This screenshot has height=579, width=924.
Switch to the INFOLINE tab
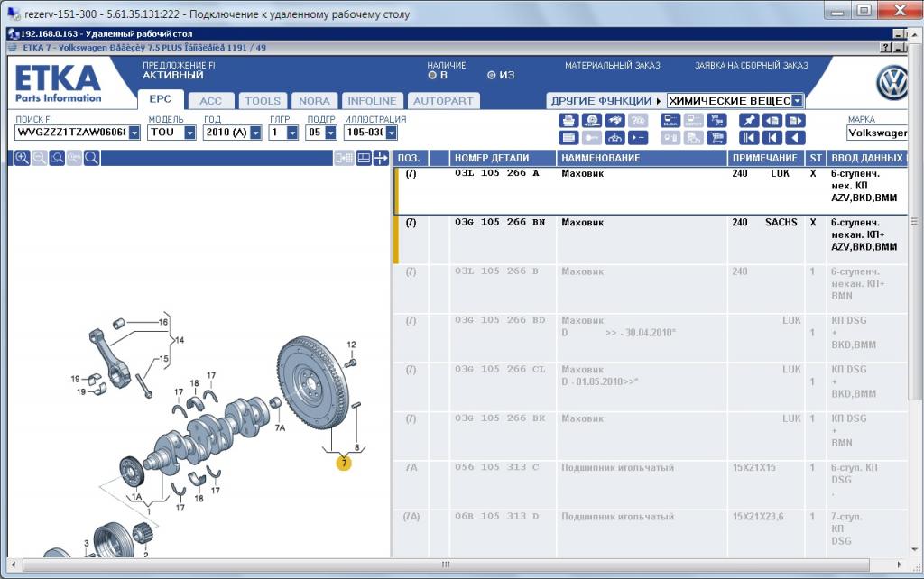tap(372, 101)
